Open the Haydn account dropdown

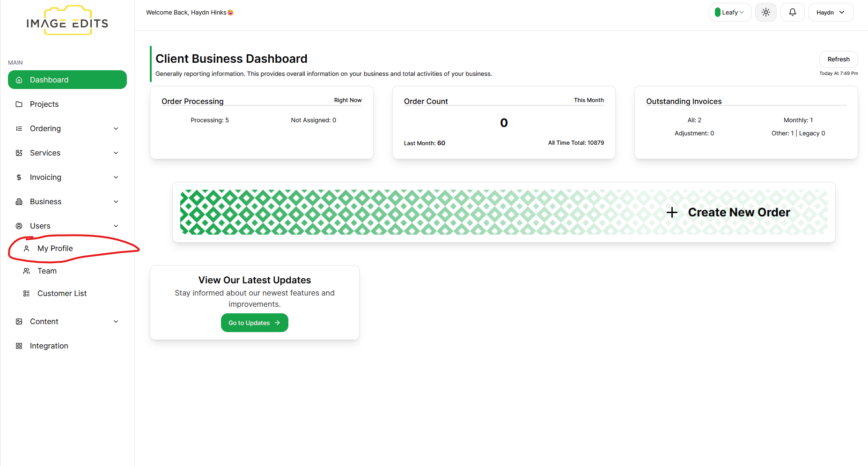(831, 13)
